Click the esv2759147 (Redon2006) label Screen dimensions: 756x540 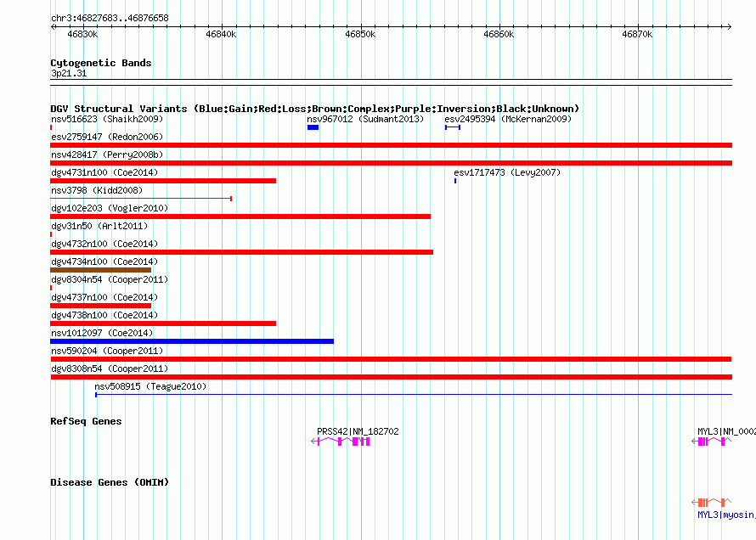[x=107, y=137]
